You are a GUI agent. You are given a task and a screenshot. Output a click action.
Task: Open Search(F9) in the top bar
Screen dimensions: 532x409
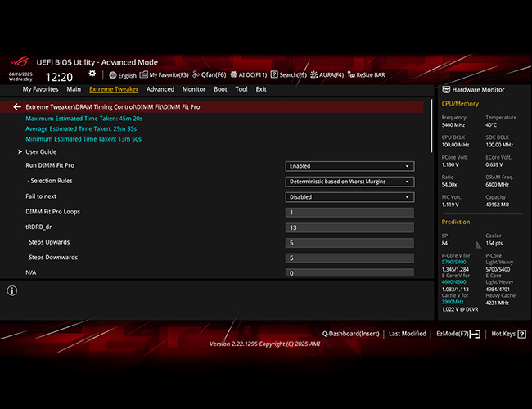click(289, 75)
